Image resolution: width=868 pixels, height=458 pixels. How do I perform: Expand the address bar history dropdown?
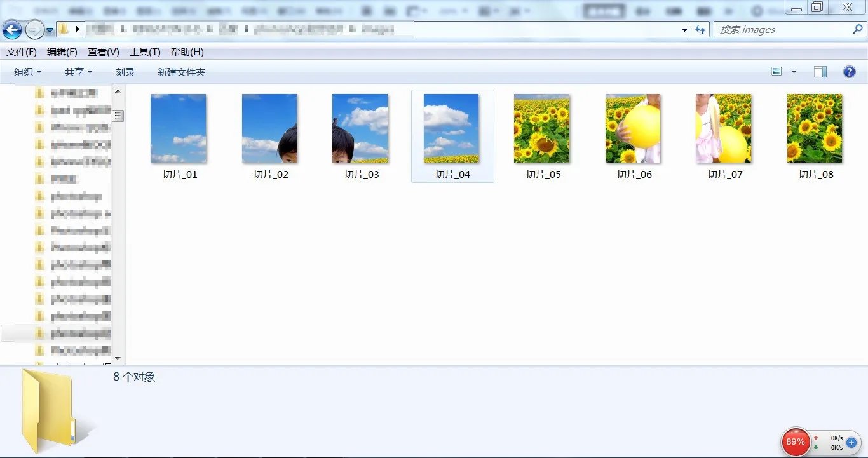684,30
